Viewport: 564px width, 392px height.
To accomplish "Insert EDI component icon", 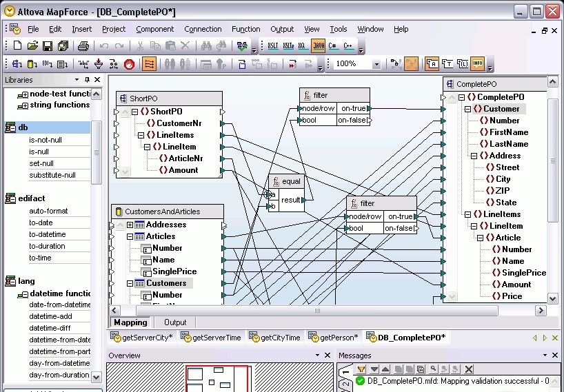I will [48, 64].
